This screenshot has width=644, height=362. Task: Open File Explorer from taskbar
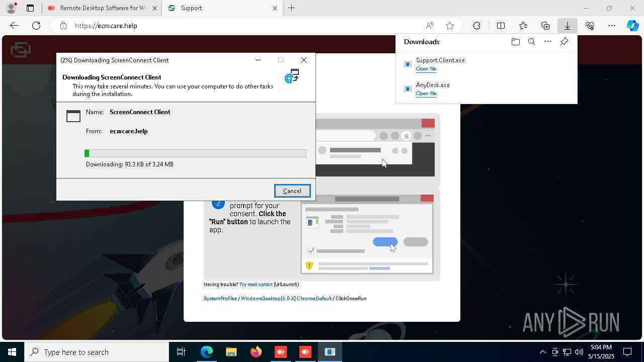click(231, 352)
